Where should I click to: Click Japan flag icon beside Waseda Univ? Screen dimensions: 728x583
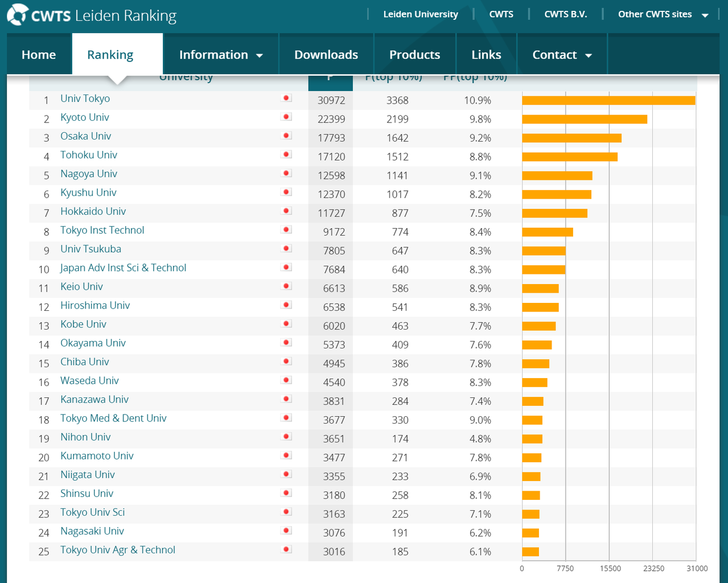point(287,380)
